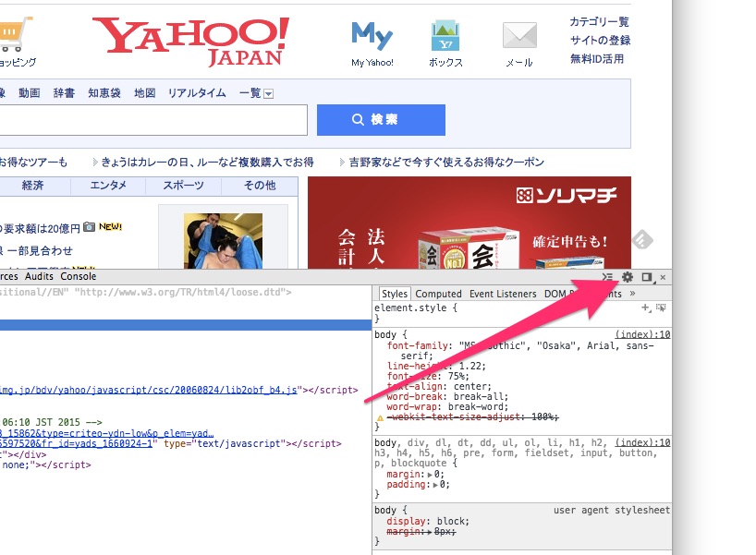756x555 pixels.
Task: Switch to the Styles tab
Action: 395,294
